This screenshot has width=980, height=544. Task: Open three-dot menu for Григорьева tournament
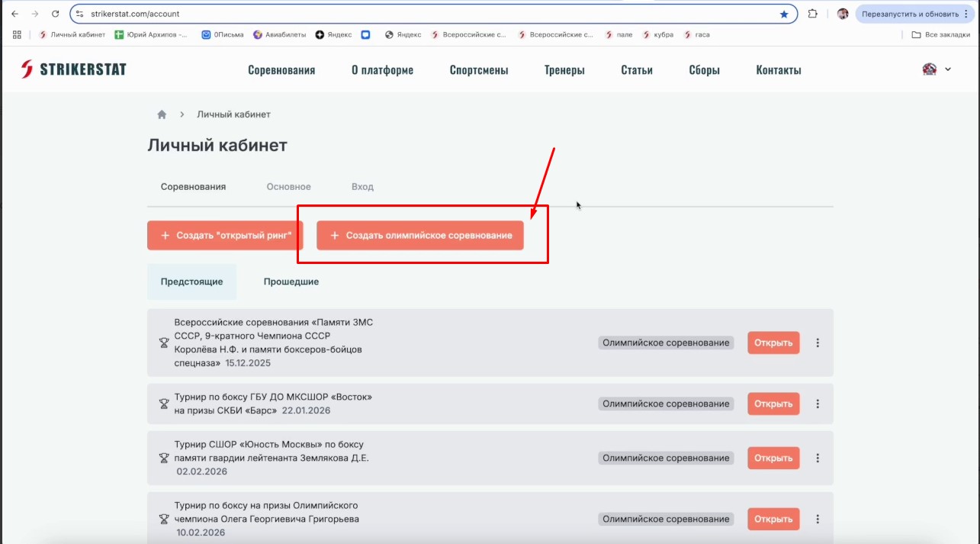click(x=818, y=519)
